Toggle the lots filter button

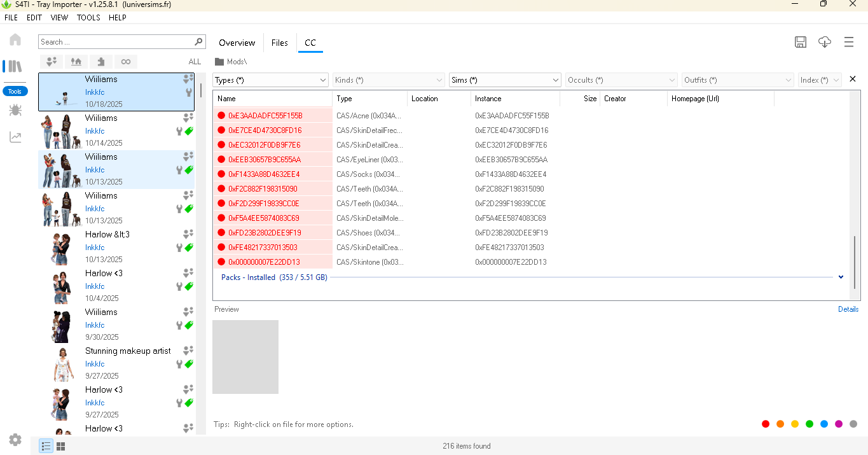point(76,62)
